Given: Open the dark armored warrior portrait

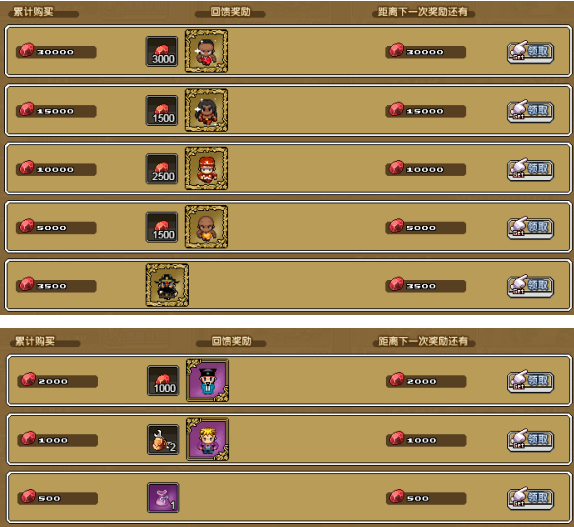Looking at the screenshot, I should point(167,285).
